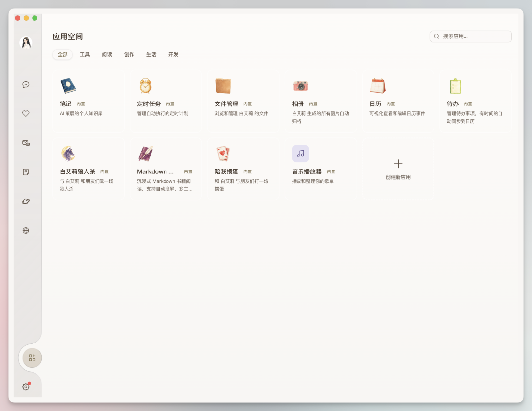Open the 笔记 blue notebook icon
The image size is (532, 411).
pyautogui.click(x=68, y=86)
